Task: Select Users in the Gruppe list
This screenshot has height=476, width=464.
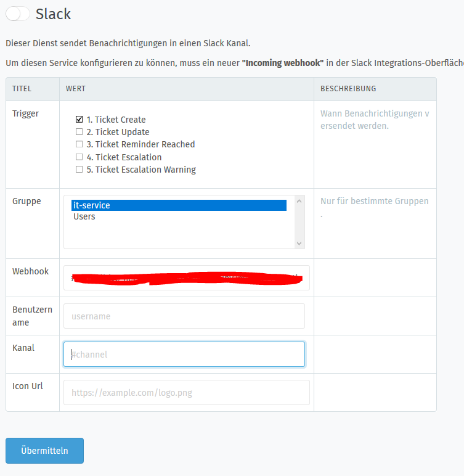Action: pyautogui.click(x=179, y=216)
